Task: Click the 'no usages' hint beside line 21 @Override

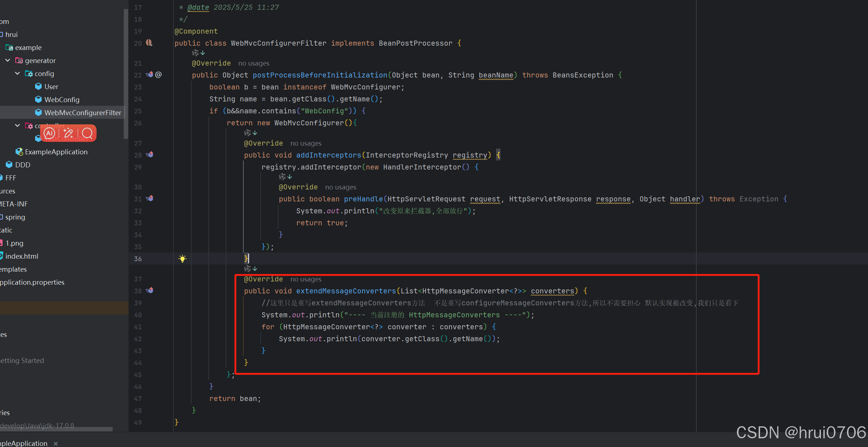Action: point(253,63)
